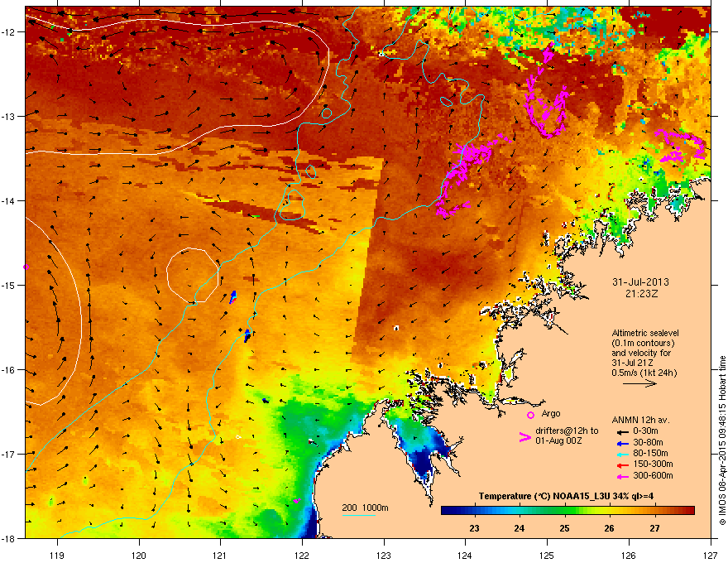Click the colorbar value 23
Viewport: 728px width, 563px height.
[474, 528]
